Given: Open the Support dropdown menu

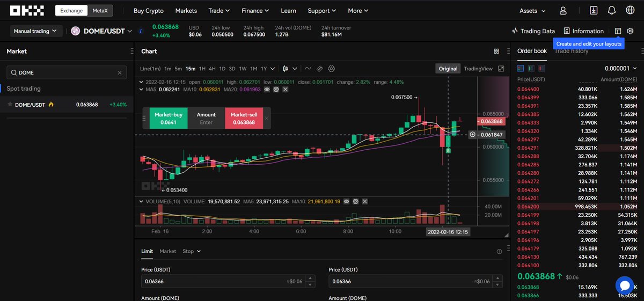Looking at the screenshot, I should pos(322,10).
